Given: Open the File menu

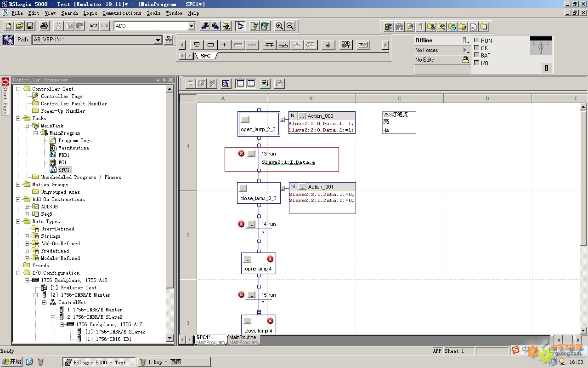Looking at the screenshot, I should pyautogui.click(x=17, y=13).
